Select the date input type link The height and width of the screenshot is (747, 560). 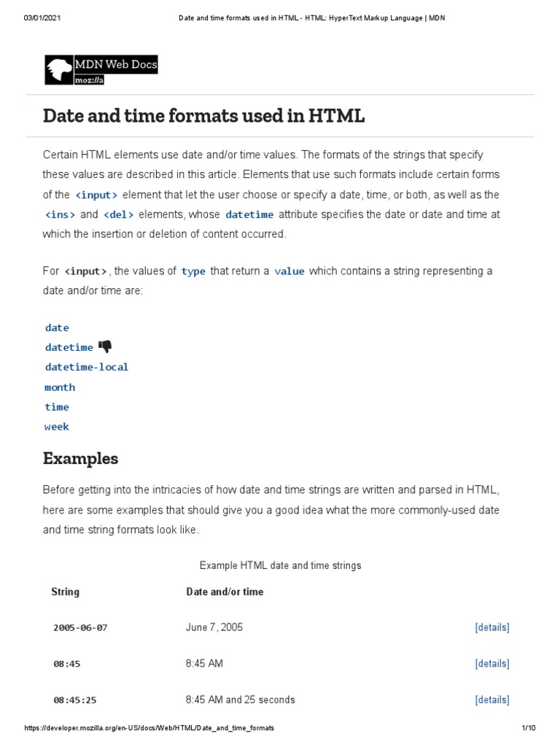57,328
